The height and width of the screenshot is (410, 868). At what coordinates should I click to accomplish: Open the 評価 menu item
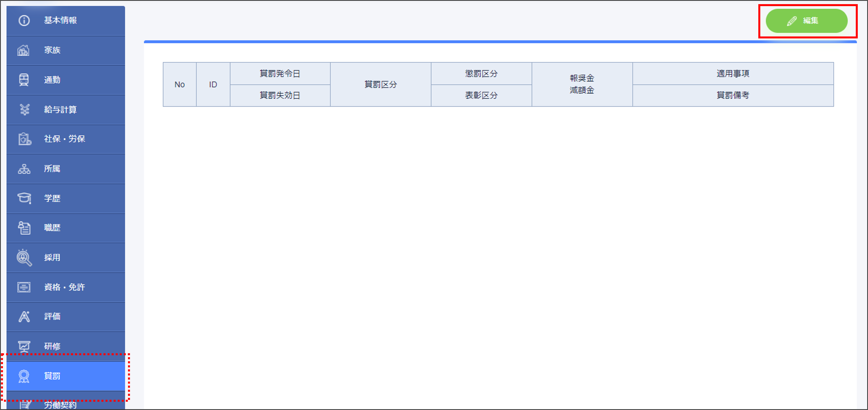point(52,317)
